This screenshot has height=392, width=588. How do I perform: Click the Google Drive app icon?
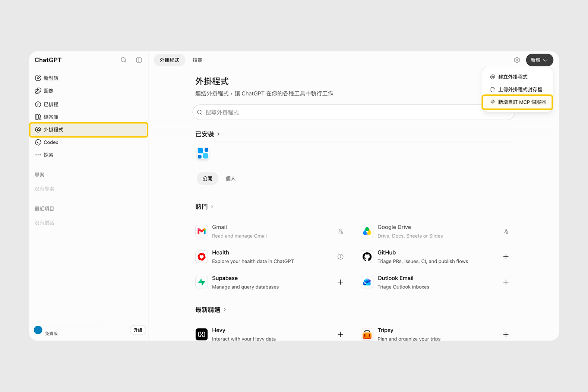pyautogui.click(x=367, y=231)
